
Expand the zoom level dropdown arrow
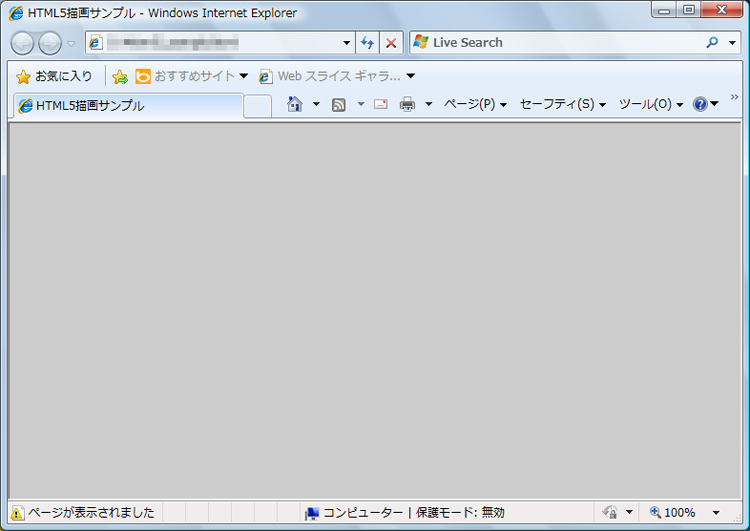coord(716,513)
